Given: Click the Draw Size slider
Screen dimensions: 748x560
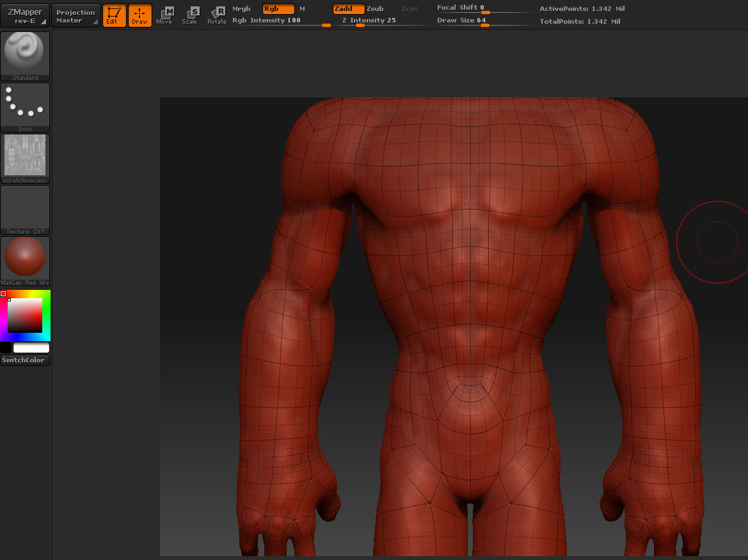Looking at the screenshot, I should 484,21.
